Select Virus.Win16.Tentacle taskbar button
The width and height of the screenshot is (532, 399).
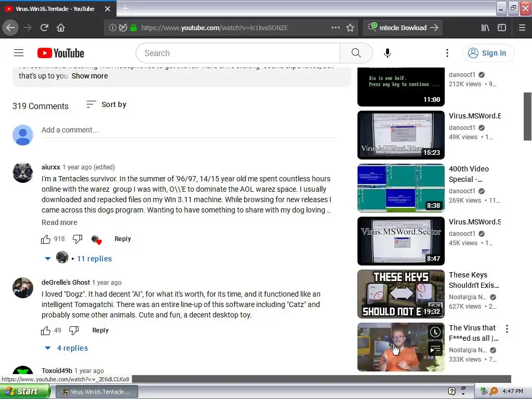[x=96, y=392]
